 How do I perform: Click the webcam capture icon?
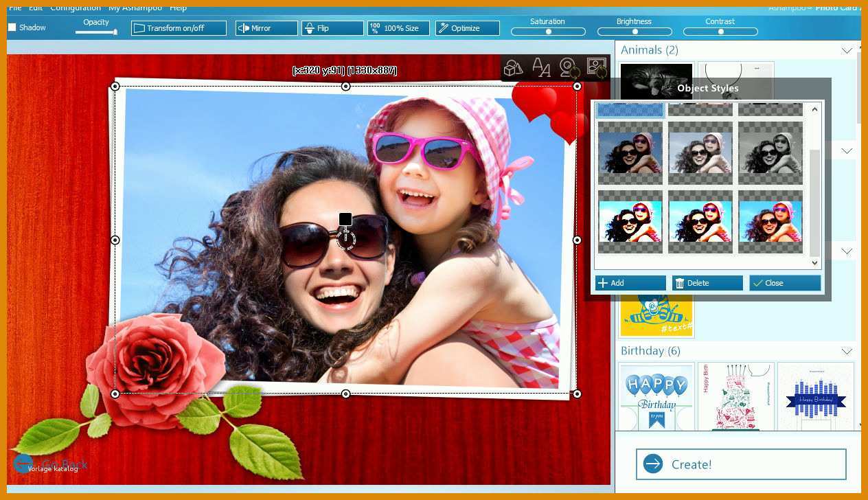click(569, 67)
